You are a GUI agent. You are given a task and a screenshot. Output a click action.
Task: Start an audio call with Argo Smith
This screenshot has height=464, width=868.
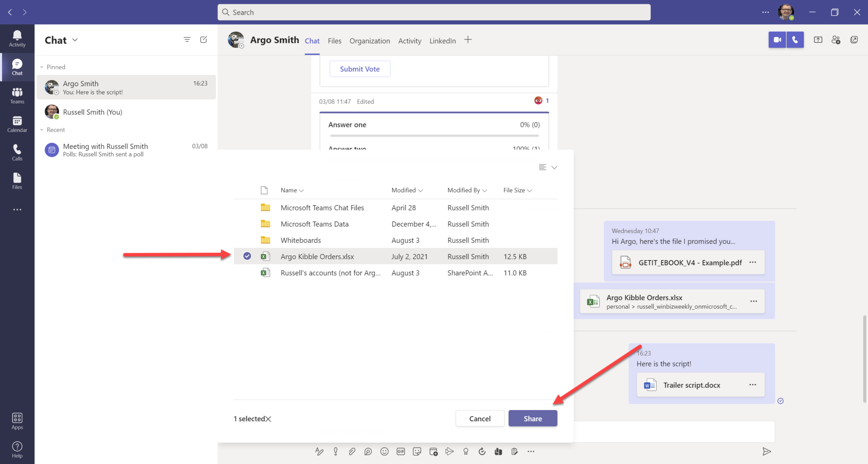(795, 40)
